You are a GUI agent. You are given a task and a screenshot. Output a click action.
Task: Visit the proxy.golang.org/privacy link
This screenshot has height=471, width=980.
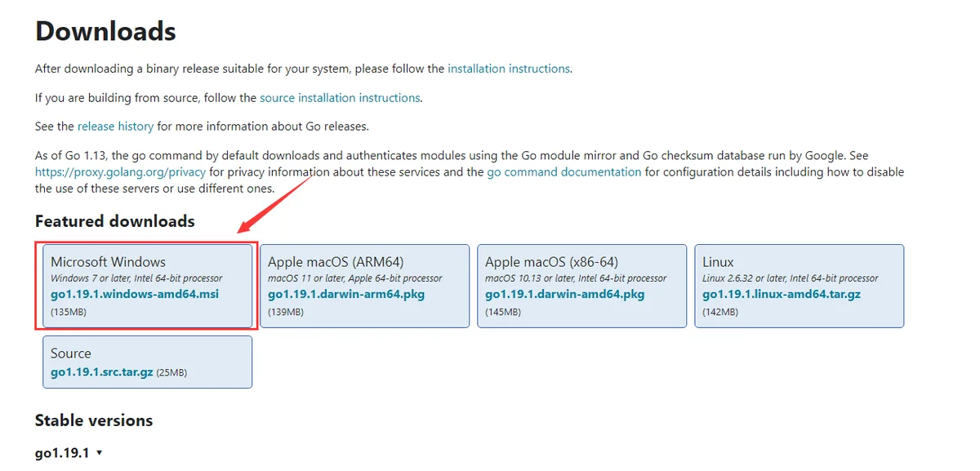coord(120,172)
